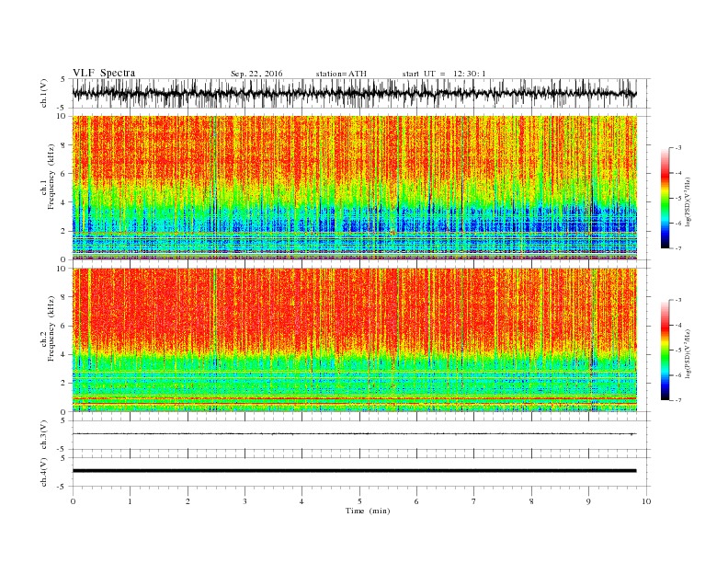Click the "1" tick on the time axis
Image resolution: width=728 pixels, height=563 pixels.
130,501
